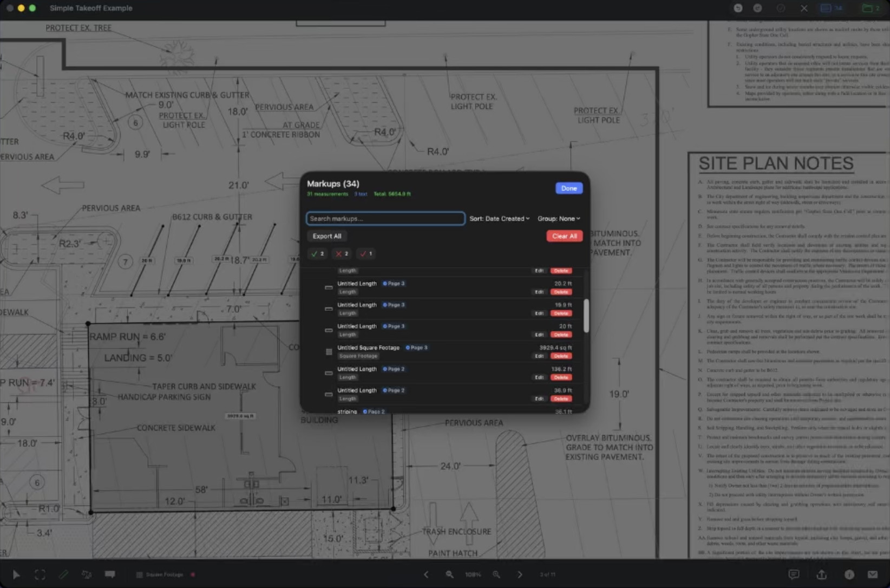Activate the fullscreen frame selection tool

(x=40, y=574)
